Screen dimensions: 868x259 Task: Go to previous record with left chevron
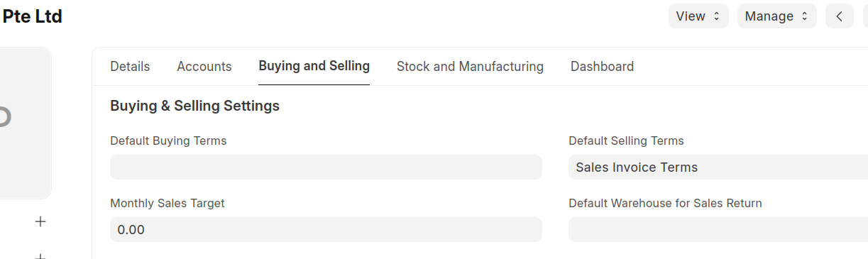[x=840, y=16]
